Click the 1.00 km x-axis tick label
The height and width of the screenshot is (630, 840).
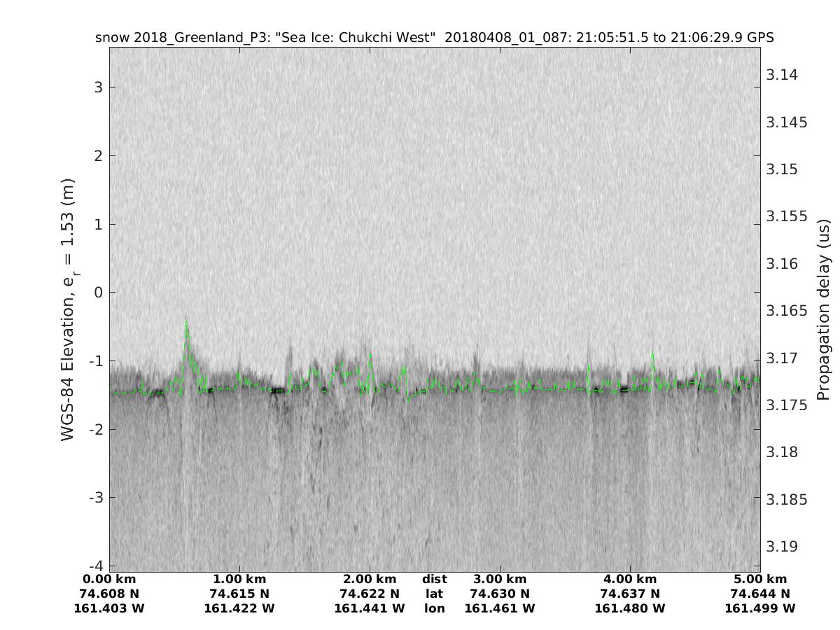[x=239, y=579]
